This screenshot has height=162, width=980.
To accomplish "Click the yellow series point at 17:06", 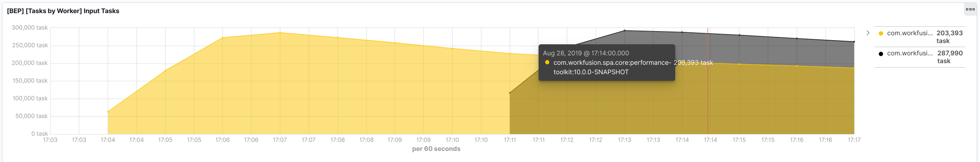I will [x=223, y=38].
